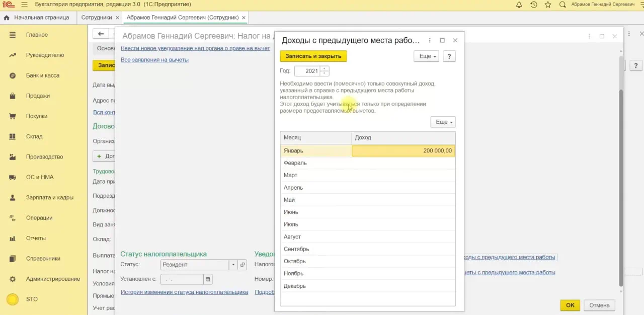This screenshot has height=315, width=644.
Task: Expand the Резидент status dropdown
Action: point(233,265)
